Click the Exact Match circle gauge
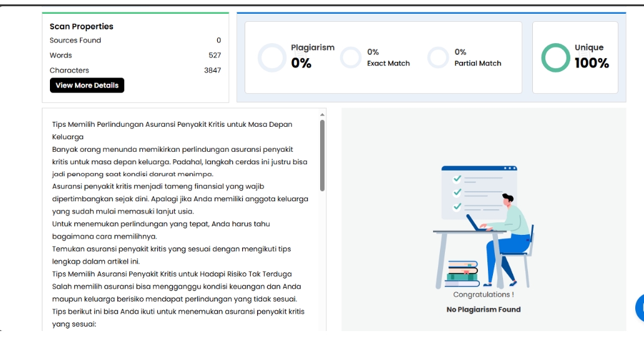Viewport: 644px width, 351px height. [351, 57]
